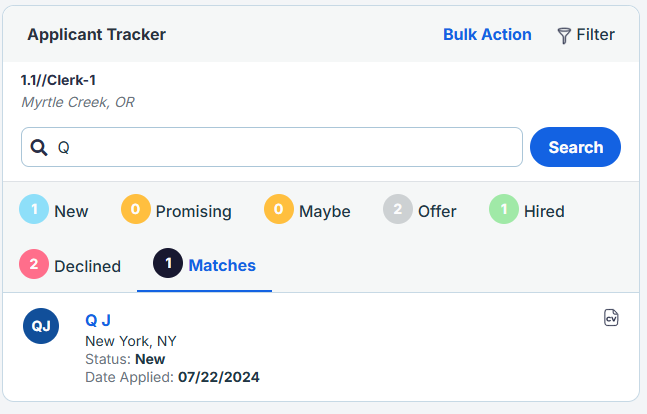
Task: Click the grey Offer count badge
Action: 398,210
